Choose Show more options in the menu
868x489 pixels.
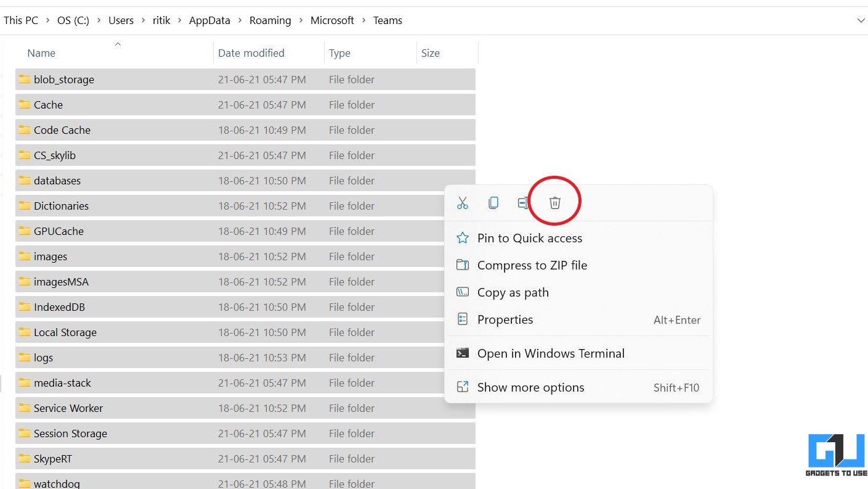click(530, 387)
